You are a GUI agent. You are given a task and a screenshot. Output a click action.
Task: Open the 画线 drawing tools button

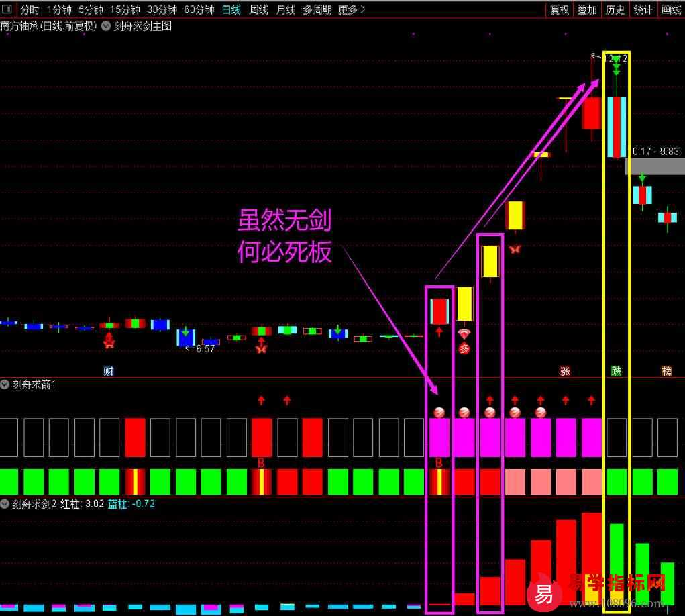671,9
